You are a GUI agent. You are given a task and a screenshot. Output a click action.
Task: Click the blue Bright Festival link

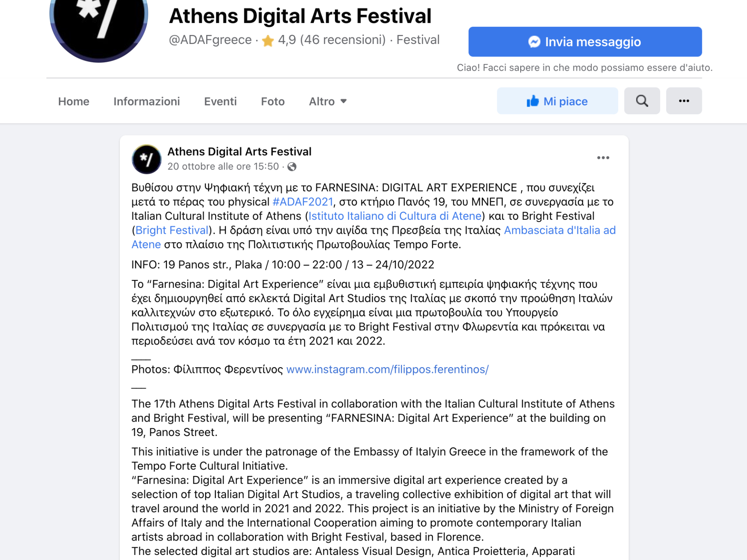click(172, 230)
